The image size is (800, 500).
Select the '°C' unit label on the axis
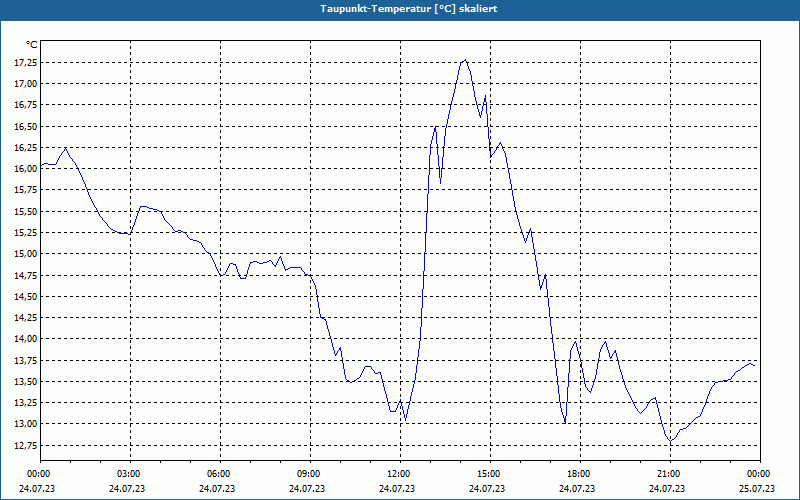click(x=32, y=45)
